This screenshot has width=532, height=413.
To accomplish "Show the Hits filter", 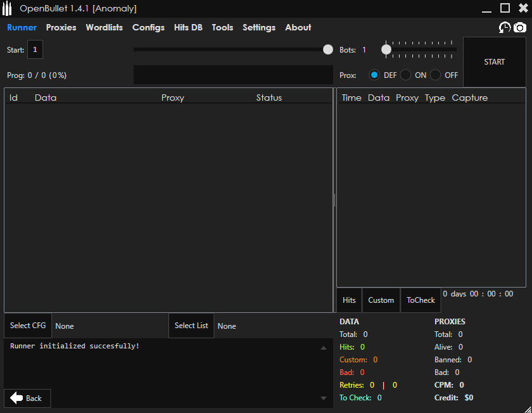I will pyautogui.click(x=349, y=300).
